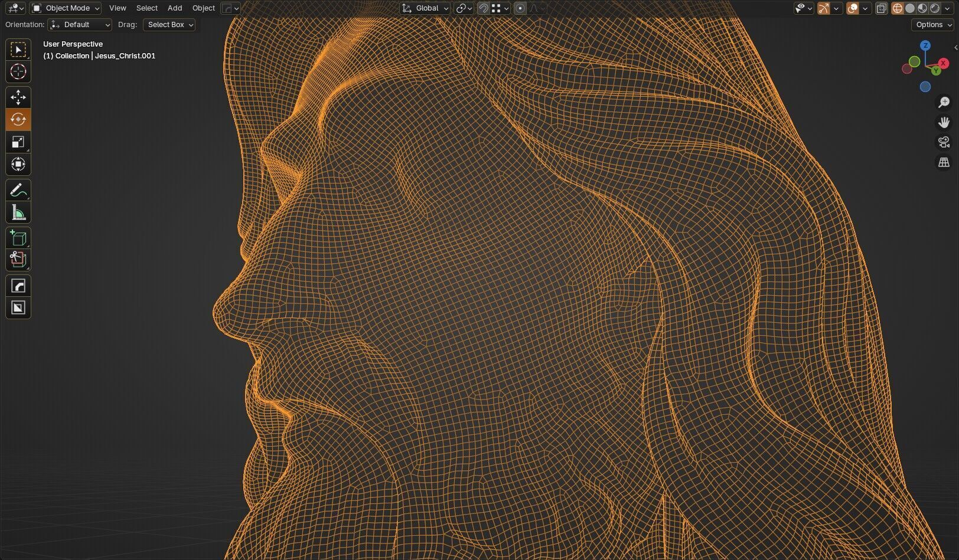Click the negative Z blue circle on gizmo
The width and height of the screenshot is (959, 560).
(x=925, y=87)
